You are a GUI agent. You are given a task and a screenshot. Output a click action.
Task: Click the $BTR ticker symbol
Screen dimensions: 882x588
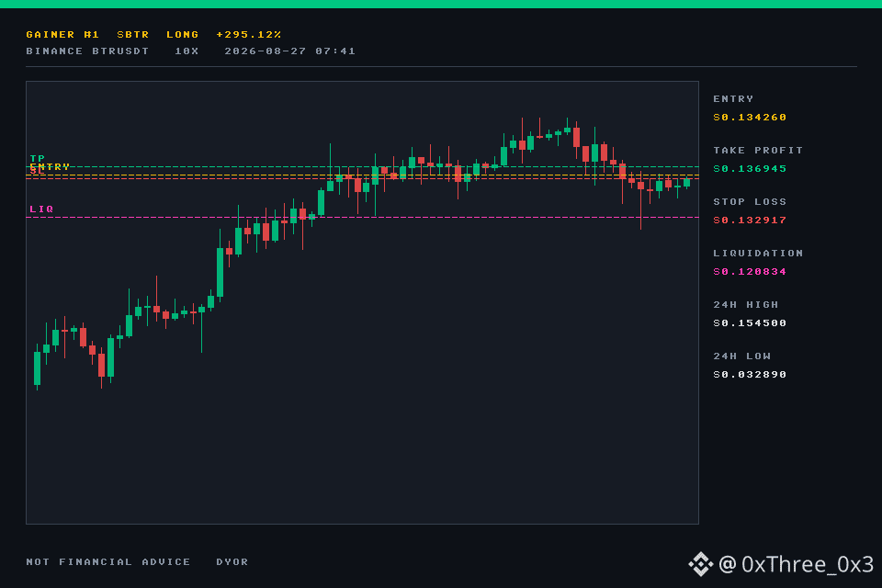pyautogui.click(x=132, y=34)
